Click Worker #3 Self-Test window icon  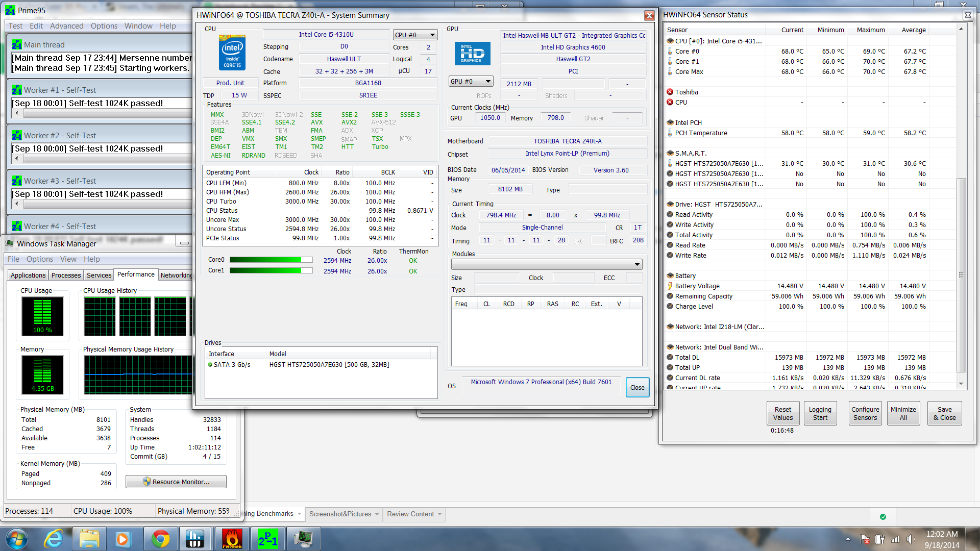(x=17, y=181)
